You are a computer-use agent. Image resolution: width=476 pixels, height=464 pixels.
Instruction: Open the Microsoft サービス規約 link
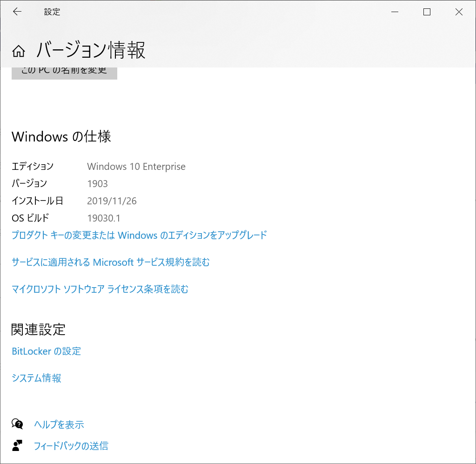coord(110,262)
